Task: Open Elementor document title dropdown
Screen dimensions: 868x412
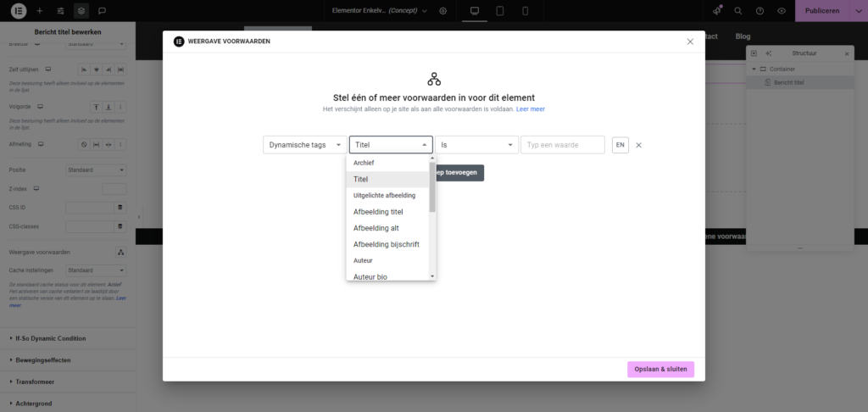Action: pyautogui.click(x=380, y=10)
